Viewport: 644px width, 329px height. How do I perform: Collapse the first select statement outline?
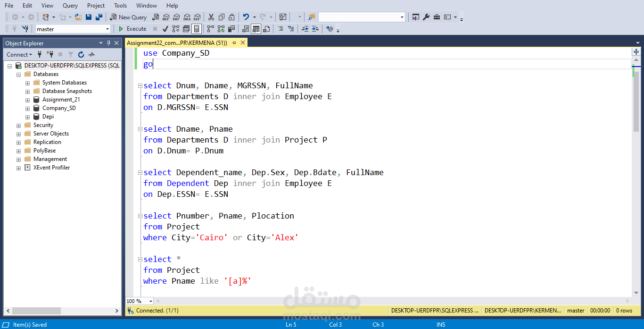tap(140, 86)
